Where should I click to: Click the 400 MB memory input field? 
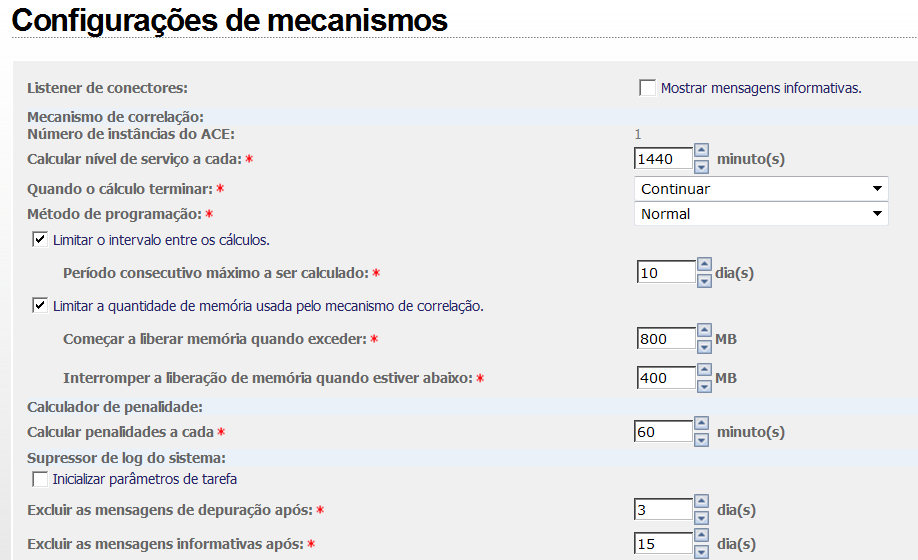click(x=666, y=378)
